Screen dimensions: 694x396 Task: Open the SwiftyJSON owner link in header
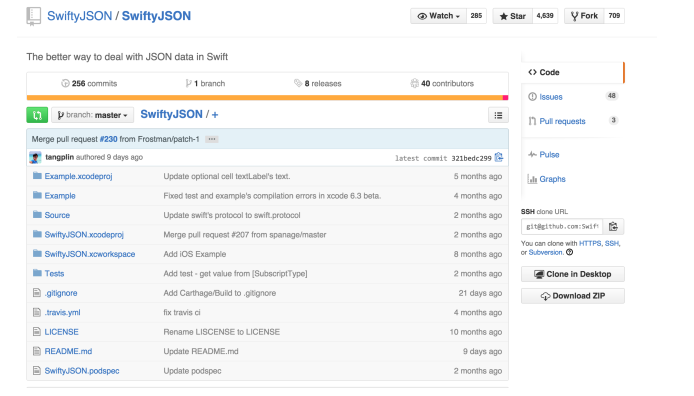[x=80, y=16]
